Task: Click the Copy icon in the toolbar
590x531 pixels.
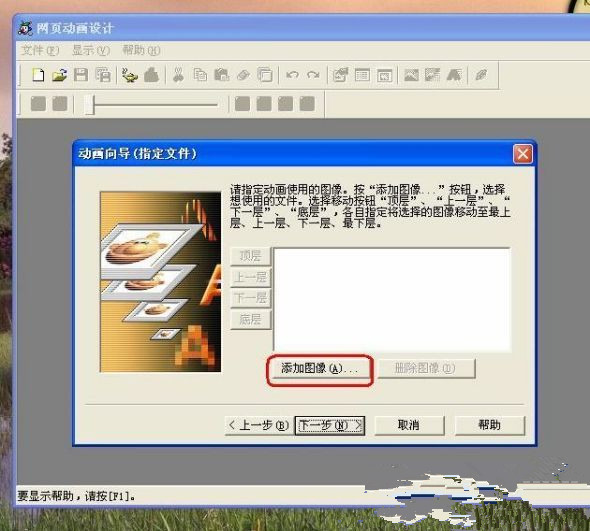Action: point(200,75)
